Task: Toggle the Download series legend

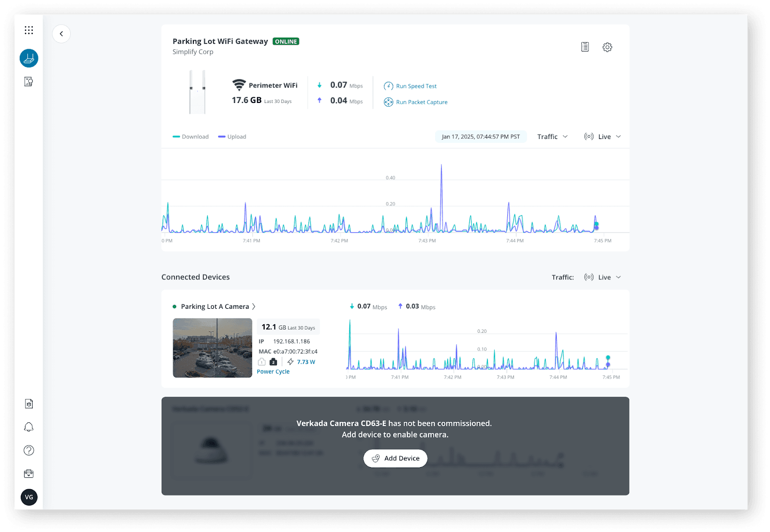Action: (191, 137)
